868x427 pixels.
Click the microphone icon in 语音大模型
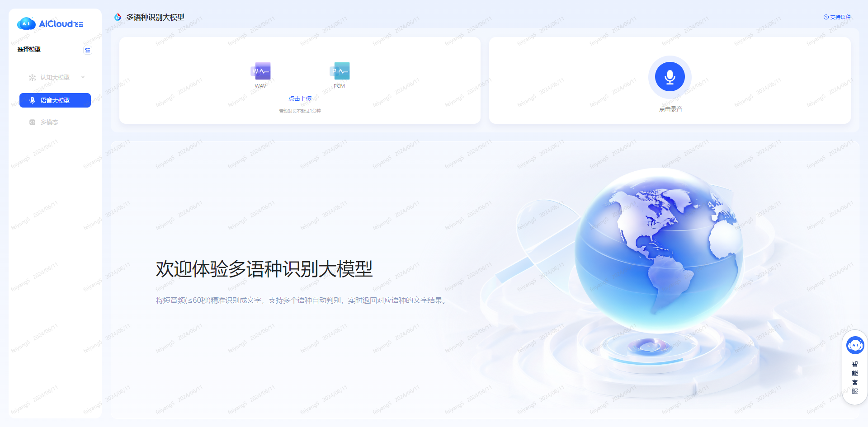pos(32,100)
